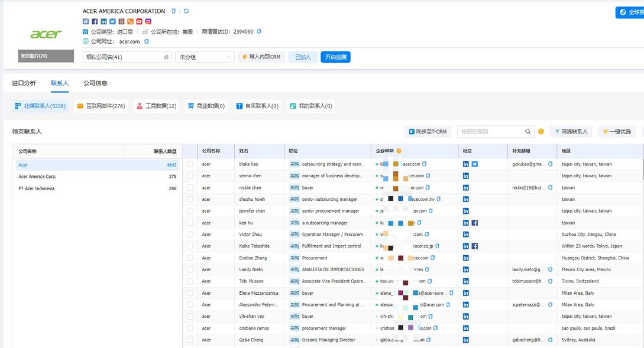The width and height of the screenshot is (644, 348).
Task: Select the 商业数据(0) tab
Action: pyautogui.click(x=206, y=106)
